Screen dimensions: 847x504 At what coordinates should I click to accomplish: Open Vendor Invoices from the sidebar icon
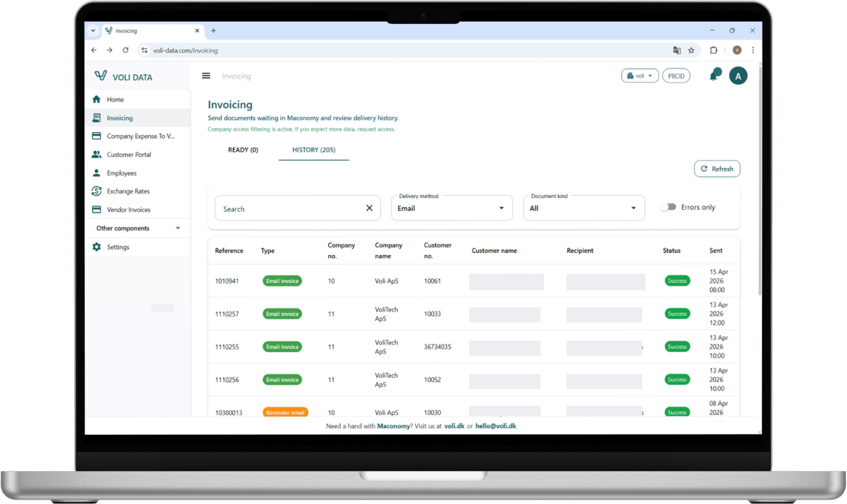pyautogui.click(x=97, y=209)
